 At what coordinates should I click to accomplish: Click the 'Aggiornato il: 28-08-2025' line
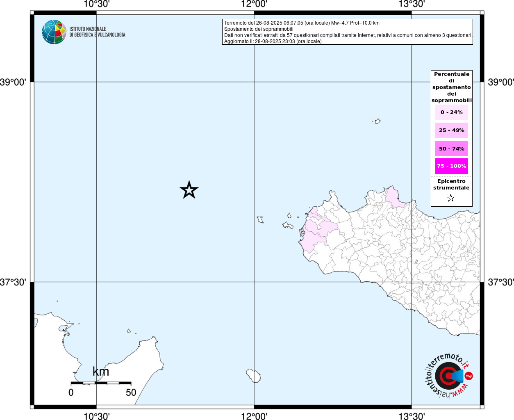[273, 41]
